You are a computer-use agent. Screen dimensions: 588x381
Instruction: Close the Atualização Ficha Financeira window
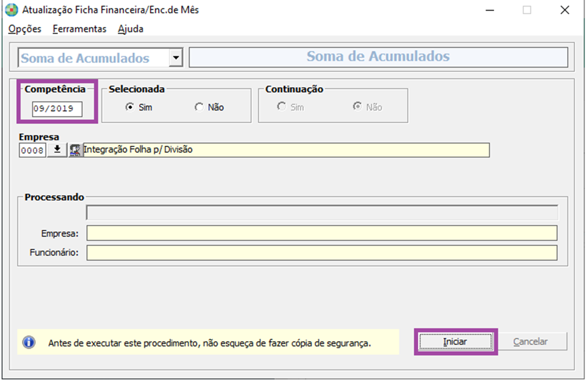(x=565, y=10)
